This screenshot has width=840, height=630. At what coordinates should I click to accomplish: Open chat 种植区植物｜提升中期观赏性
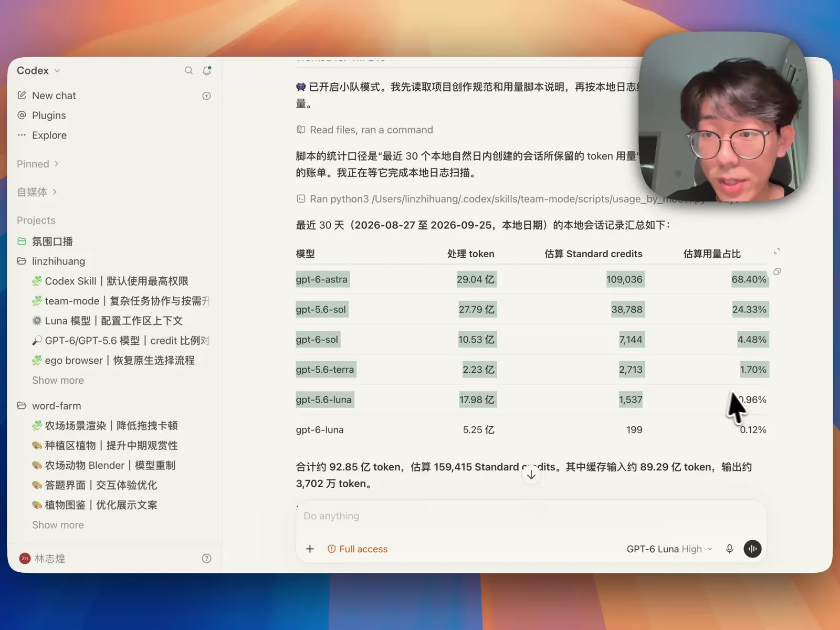tap(105, 445)
